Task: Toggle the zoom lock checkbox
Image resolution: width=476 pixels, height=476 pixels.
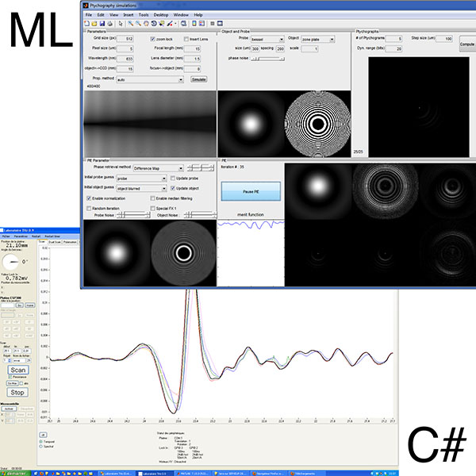Action: click(152, 39)
